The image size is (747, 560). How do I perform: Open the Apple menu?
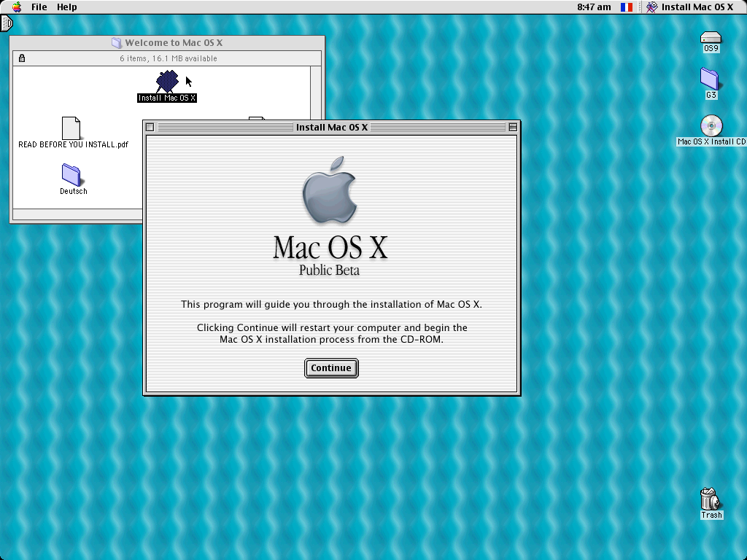click(x=18, y=7)
